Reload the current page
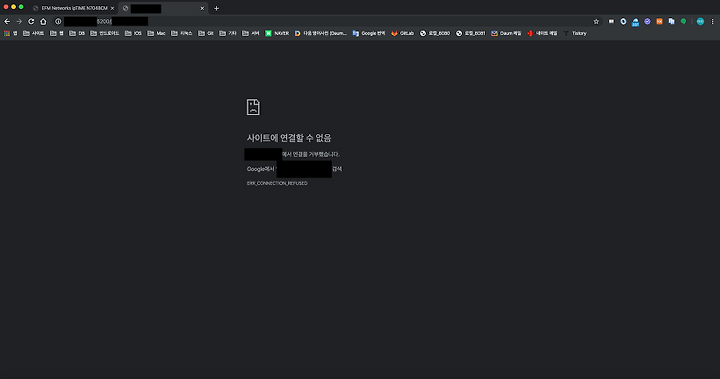 pos(31,21)
